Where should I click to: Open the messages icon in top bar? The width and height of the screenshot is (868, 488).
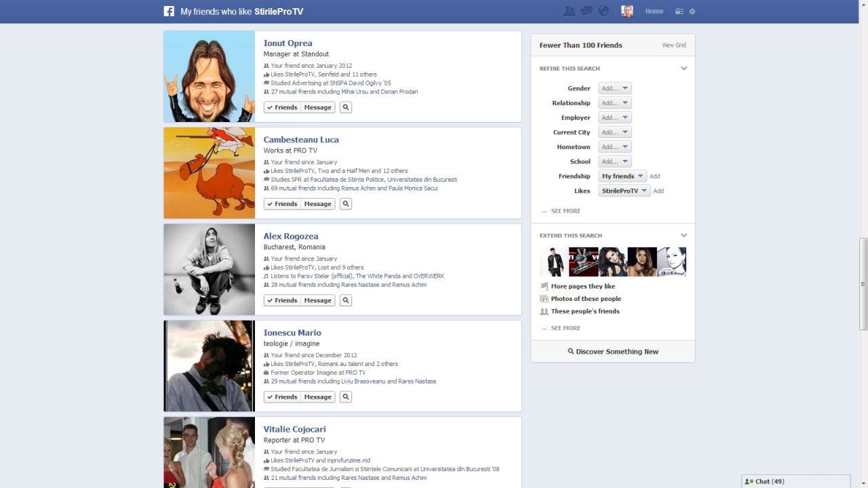(587, 12)
